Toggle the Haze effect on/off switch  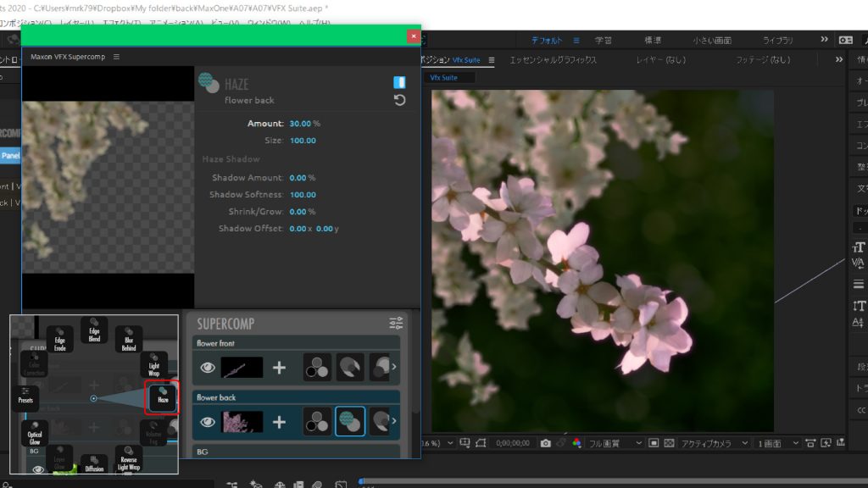(x=400, y=82)
